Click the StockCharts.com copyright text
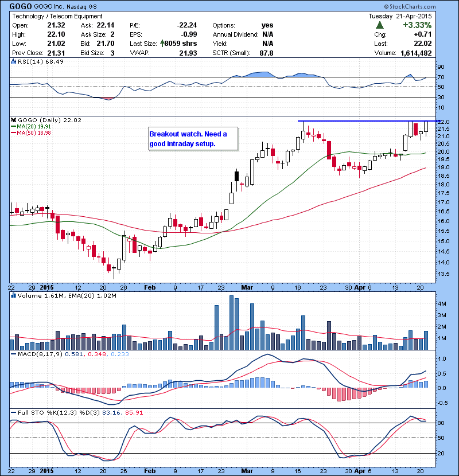Screen dimensions: 459x476 tap(410, 6)
